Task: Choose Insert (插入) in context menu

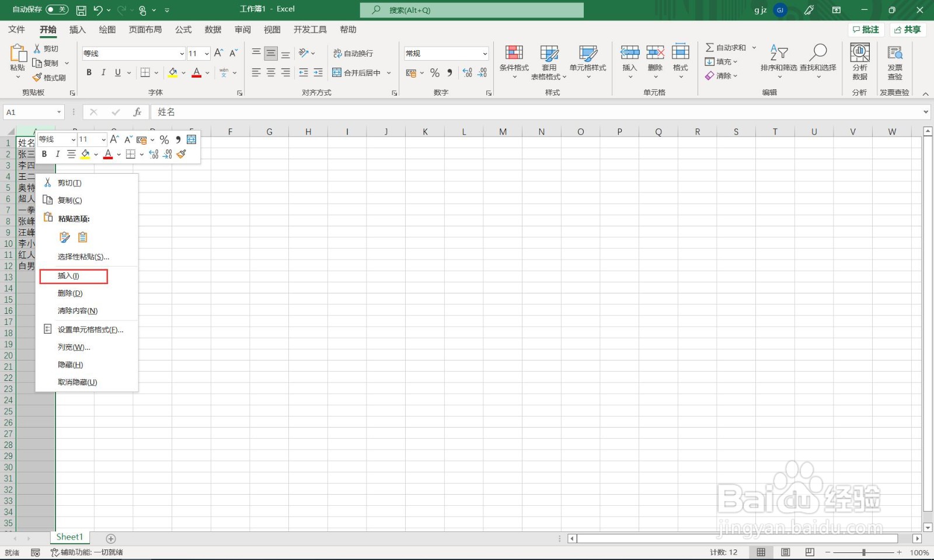Action: pyautogui.click(x=87, y=276)
